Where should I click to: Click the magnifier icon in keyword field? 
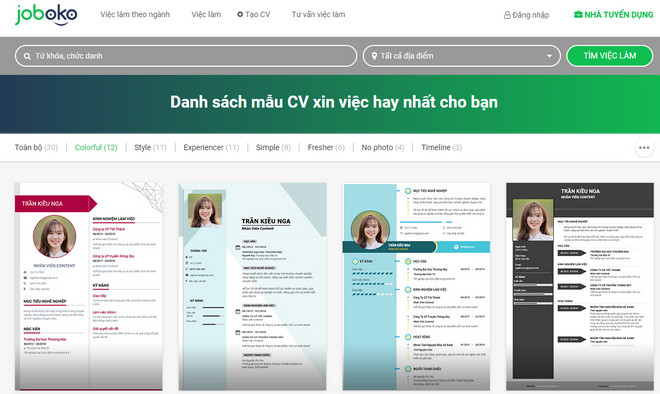[27, 56]
